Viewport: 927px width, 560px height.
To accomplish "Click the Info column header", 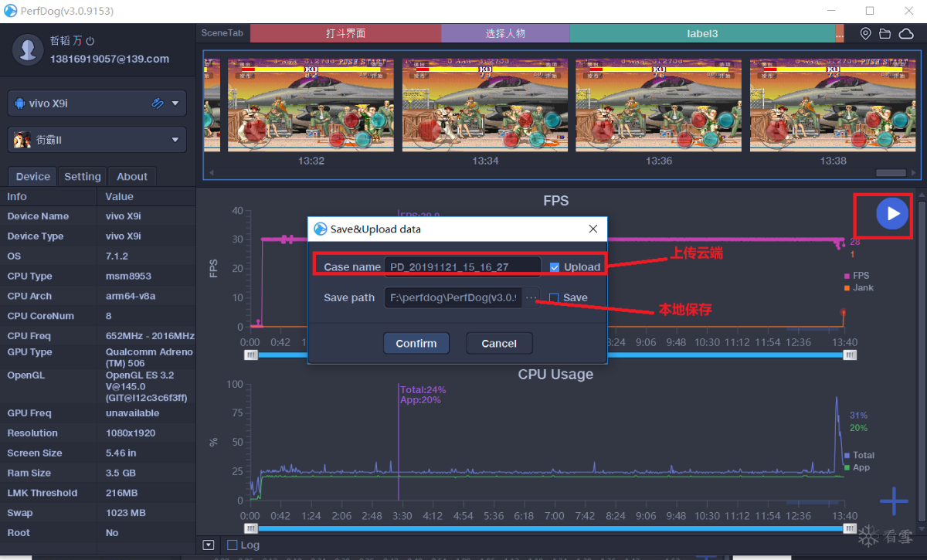I will click(17, 196).
